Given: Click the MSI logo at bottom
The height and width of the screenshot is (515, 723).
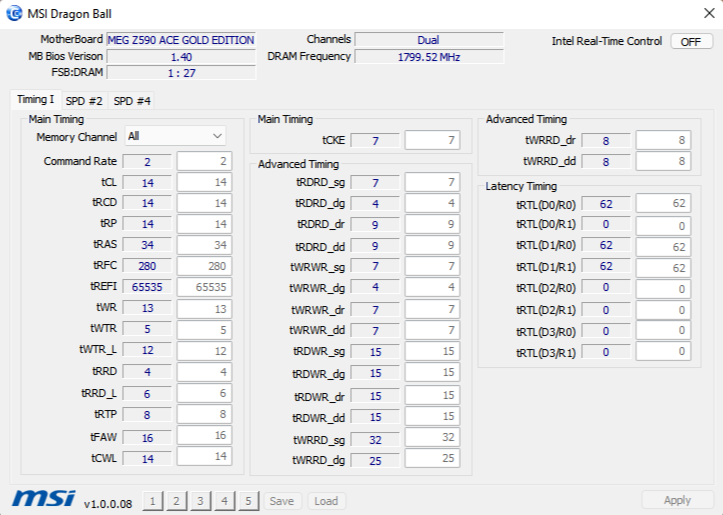Looking at the screenshot, I should pyautogui.click(x=44, y=499).
